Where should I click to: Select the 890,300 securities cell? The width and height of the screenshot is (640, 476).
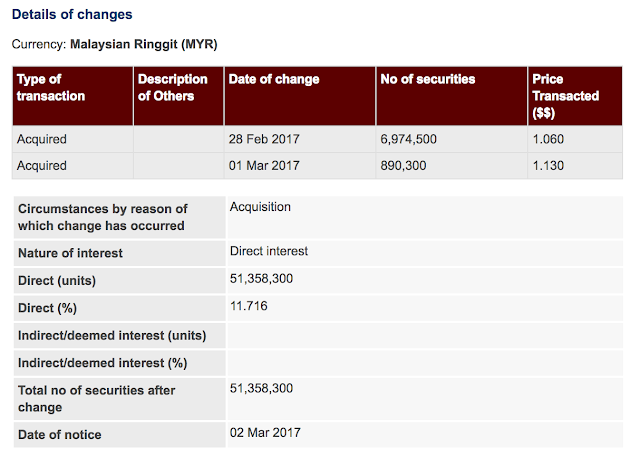coord(406,165)
